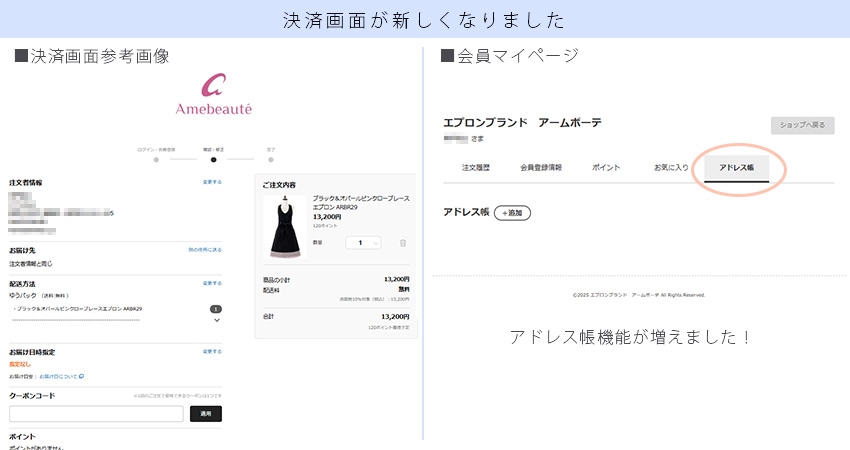Screen dimensions: 850x450
Task: Click the coupon code input field
Action: (96, 413)
